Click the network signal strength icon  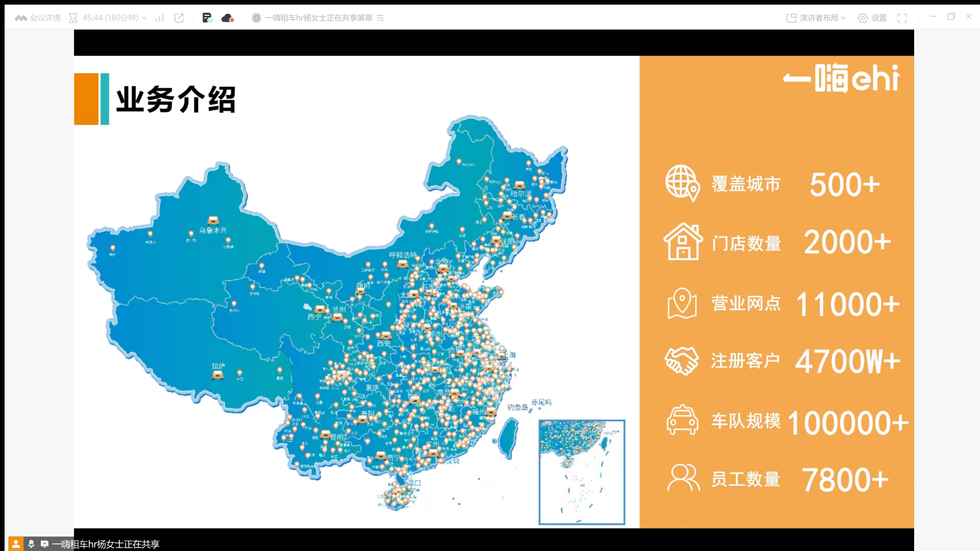tap(160, 18)
